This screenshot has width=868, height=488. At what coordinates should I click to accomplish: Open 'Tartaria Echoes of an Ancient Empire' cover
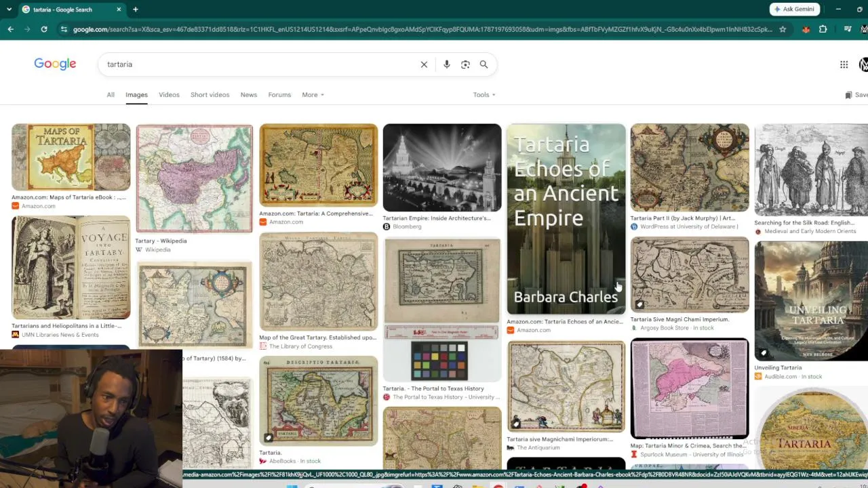click(566, 219)
